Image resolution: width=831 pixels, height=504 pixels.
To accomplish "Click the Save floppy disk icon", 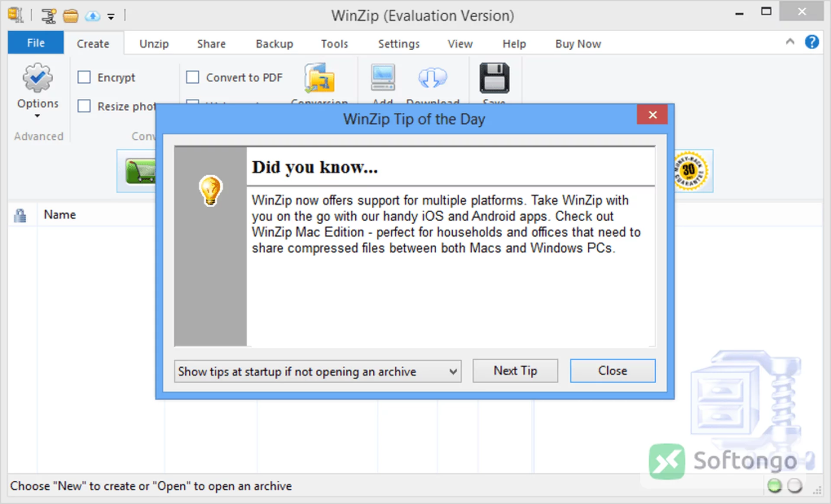I will tap(494, 78).
